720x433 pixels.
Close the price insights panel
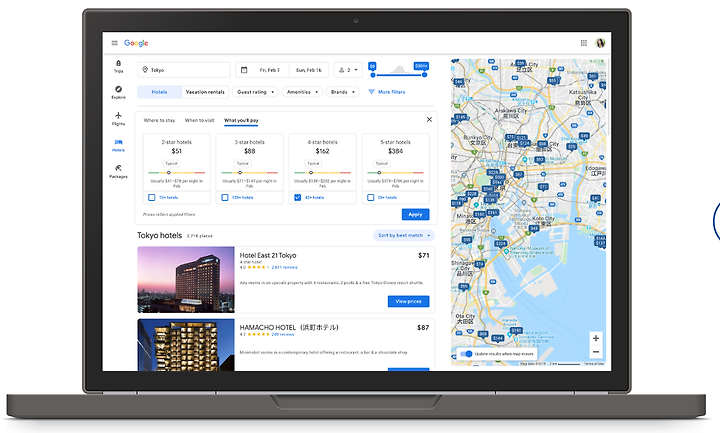click(429, 119)
